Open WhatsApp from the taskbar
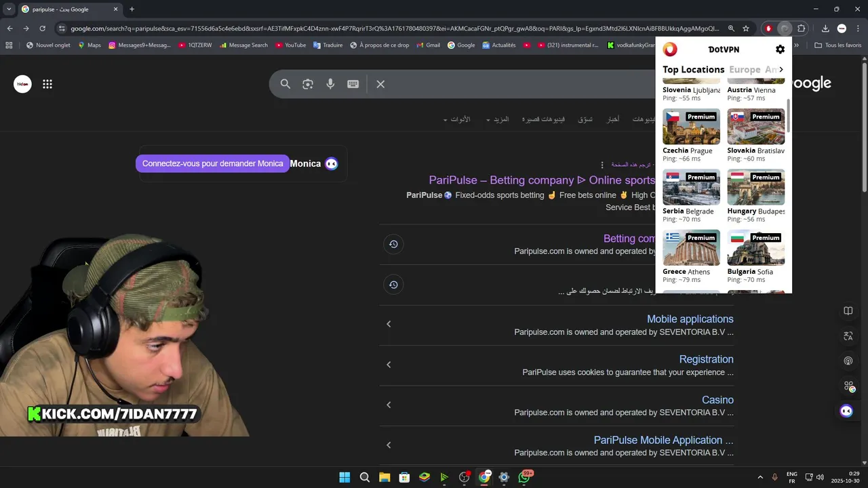This screenshot has width=868, height=488. coord(524,477)
